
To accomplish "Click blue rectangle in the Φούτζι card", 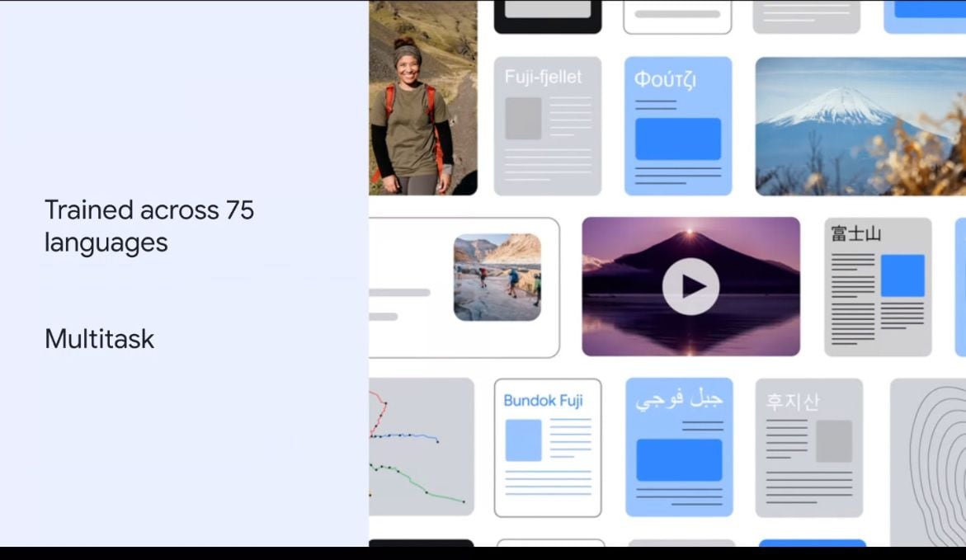I will pyautogui.click(x=678, y=139).
